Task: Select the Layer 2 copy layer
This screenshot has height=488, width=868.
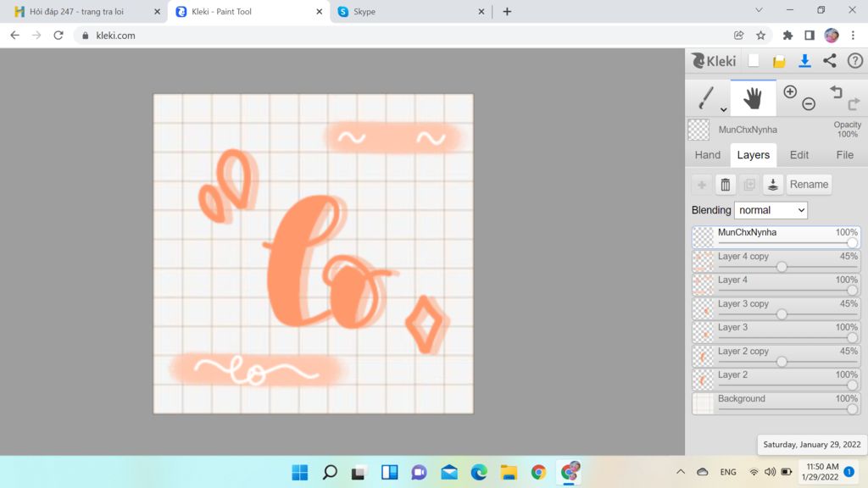Action: coord(776,357)
